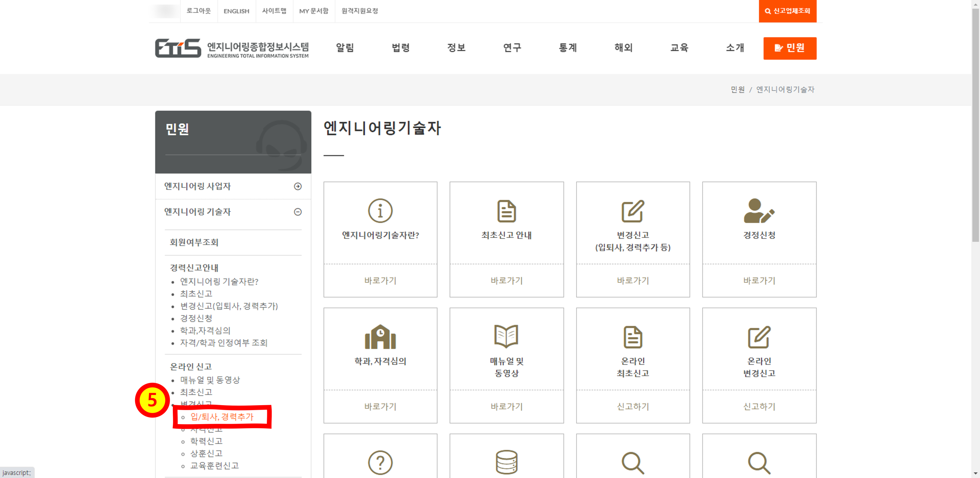
Task: Click the document icon for 온라인 최초신고
Action: [x=633, y=337]
